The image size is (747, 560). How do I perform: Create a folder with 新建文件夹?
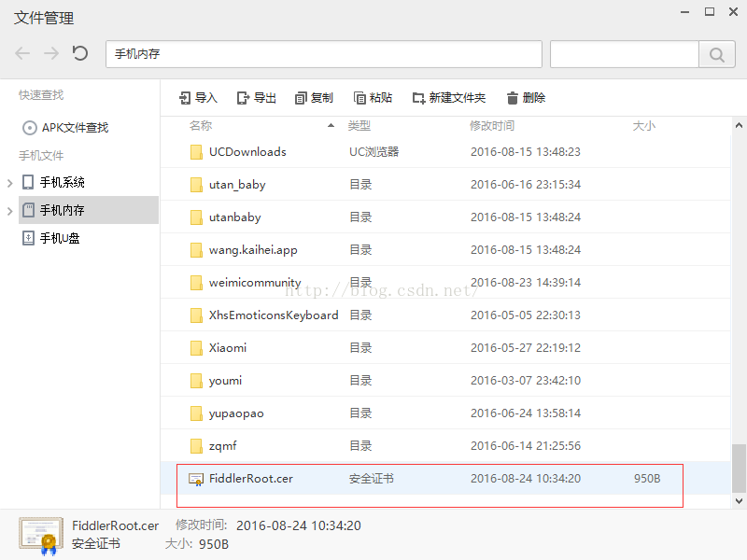(x=449, y=98)
